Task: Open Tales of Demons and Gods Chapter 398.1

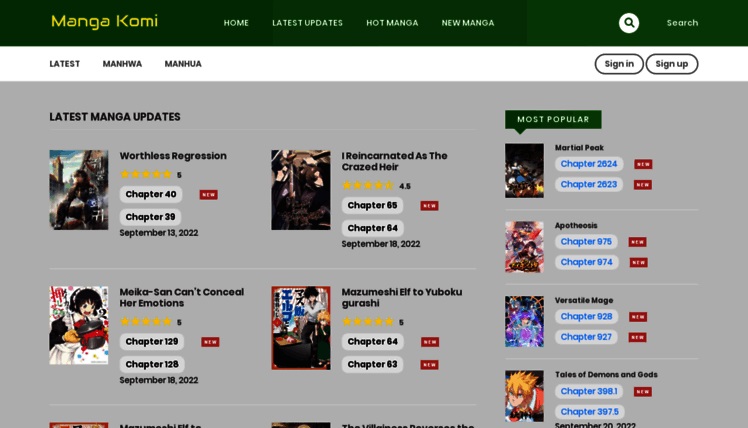Action: pos(589,392)
